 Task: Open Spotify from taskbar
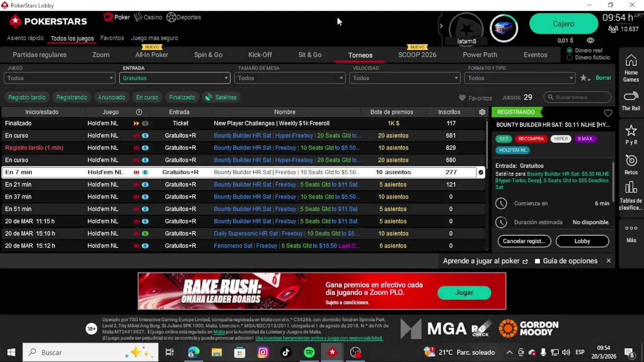(x=309, y=352)
